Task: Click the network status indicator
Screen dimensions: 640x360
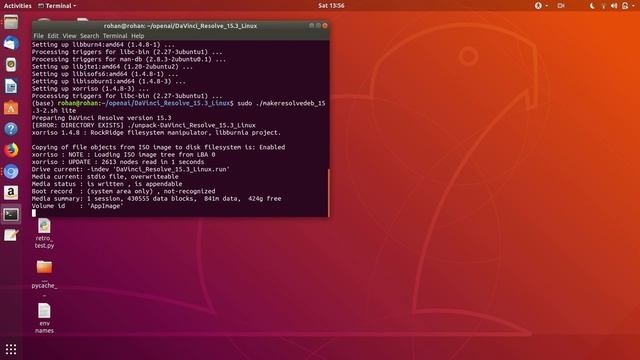Action: [603, 6]
